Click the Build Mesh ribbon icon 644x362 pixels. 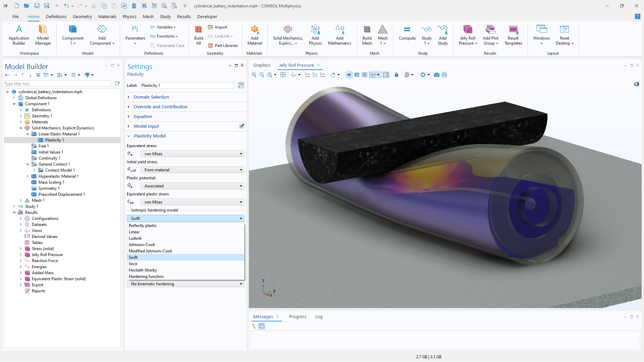[x=367, y=35]
